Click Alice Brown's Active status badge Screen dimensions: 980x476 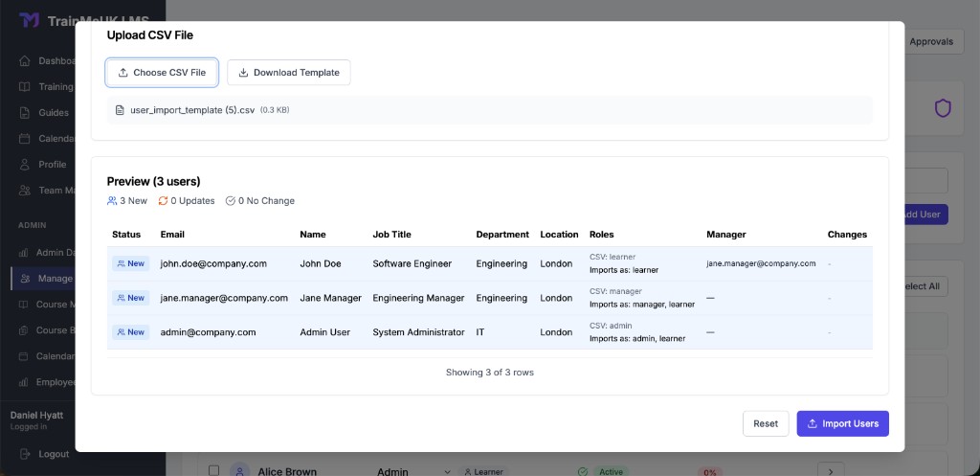pyautogui.click(x=611, y=471)
